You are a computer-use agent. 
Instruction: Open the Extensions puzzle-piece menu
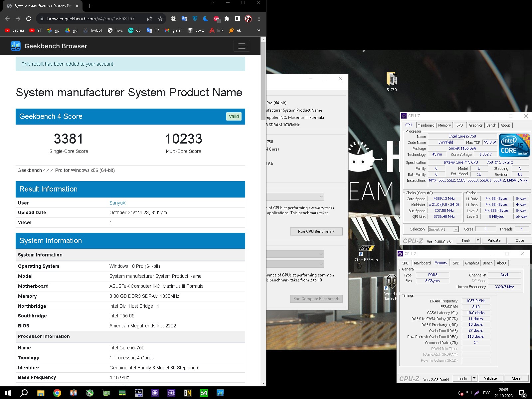227,19
